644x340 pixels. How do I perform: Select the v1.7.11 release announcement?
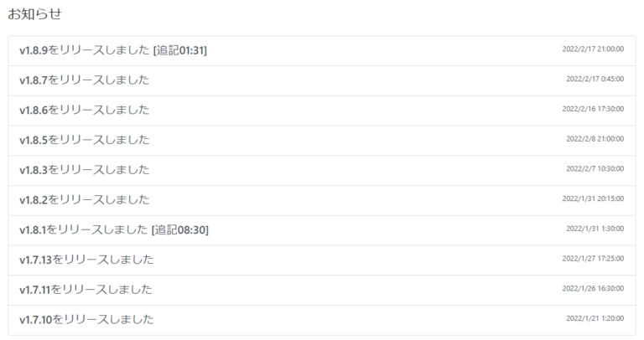pyautogui.click(x=86, y=290)
